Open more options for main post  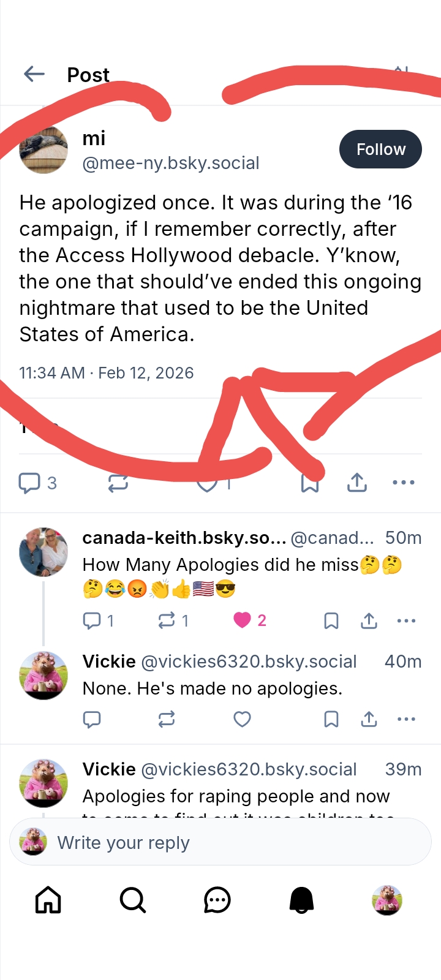404,483
